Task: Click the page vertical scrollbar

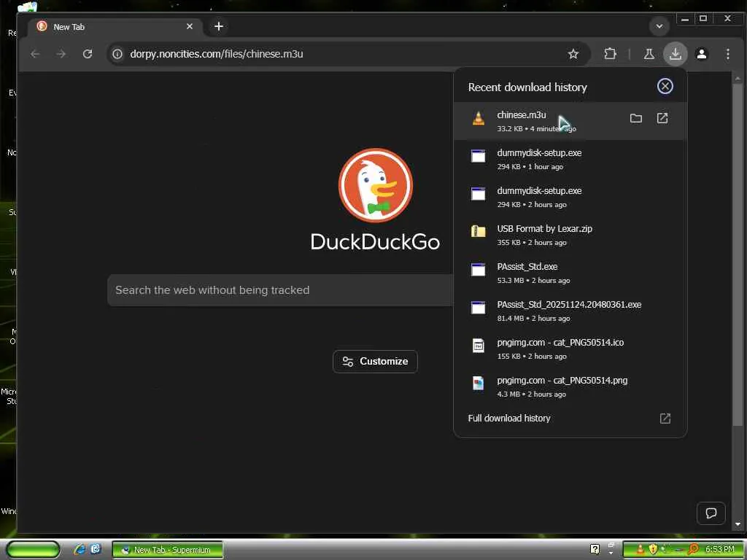Action: 738,254
